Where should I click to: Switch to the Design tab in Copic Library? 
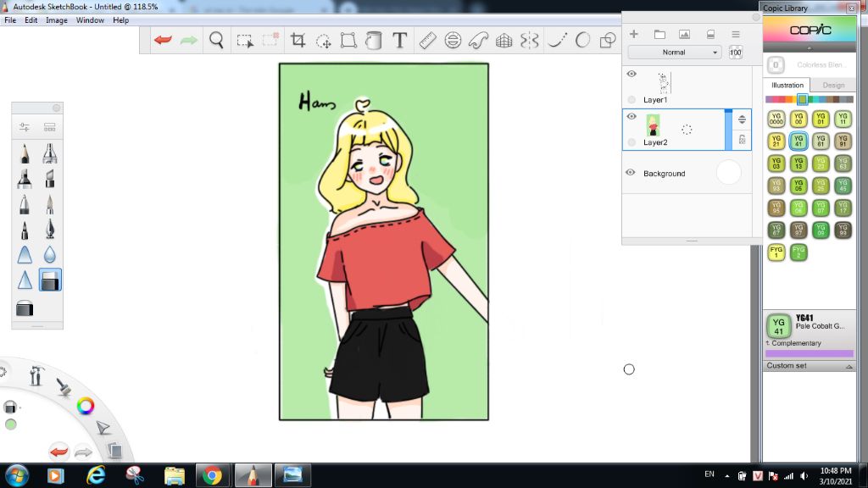click(x=833, y=86)
